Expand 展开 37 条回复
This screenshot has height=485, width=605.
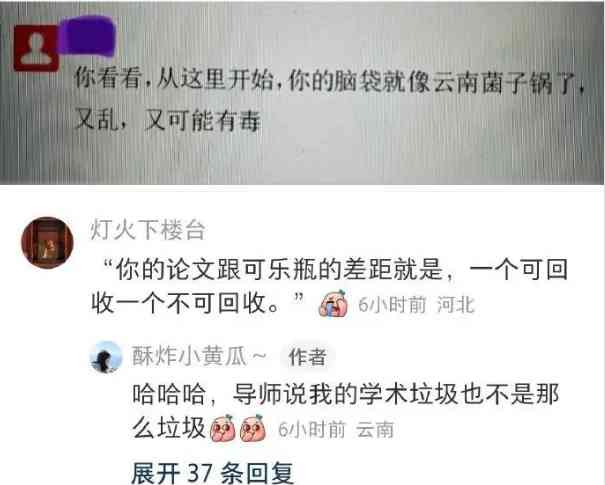tap(213, 473)
